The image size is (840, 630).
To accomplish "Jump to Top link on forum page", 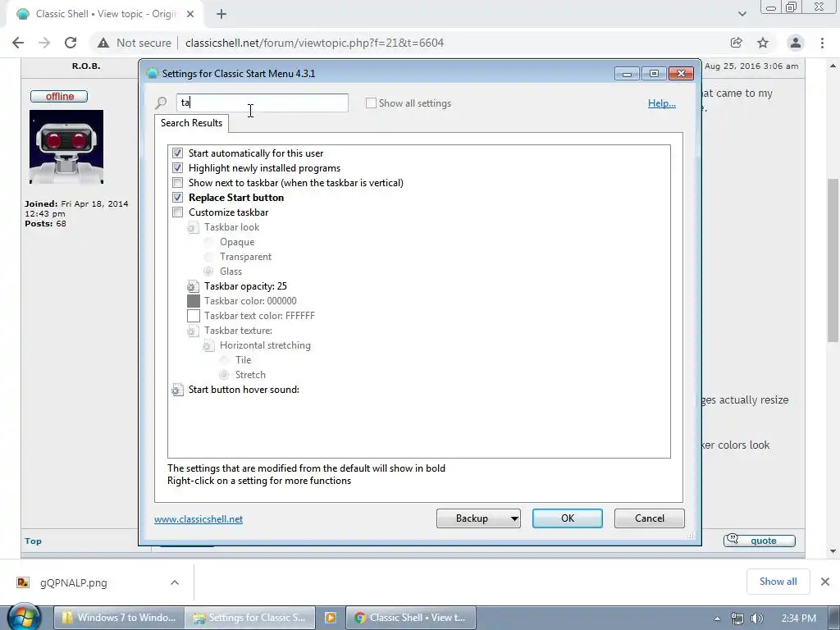I will tap(33, 541).
